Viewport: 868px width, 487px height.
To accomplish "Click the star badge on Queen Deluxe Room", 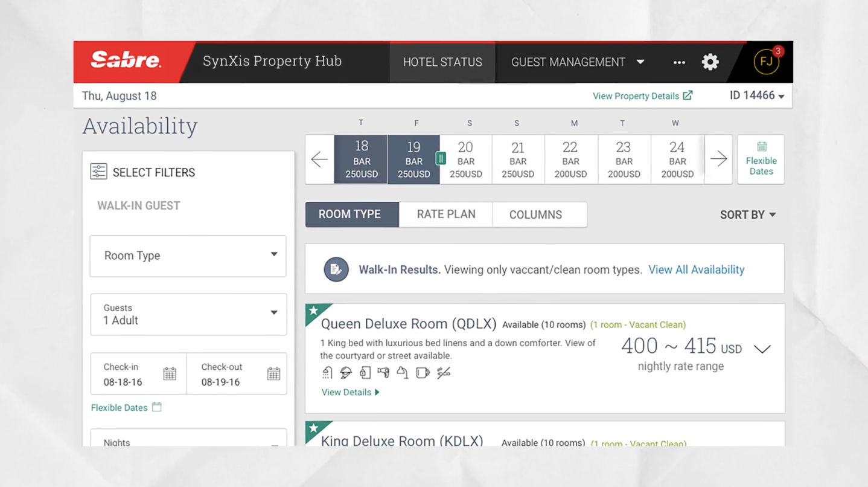I will [x=313, y=311].
